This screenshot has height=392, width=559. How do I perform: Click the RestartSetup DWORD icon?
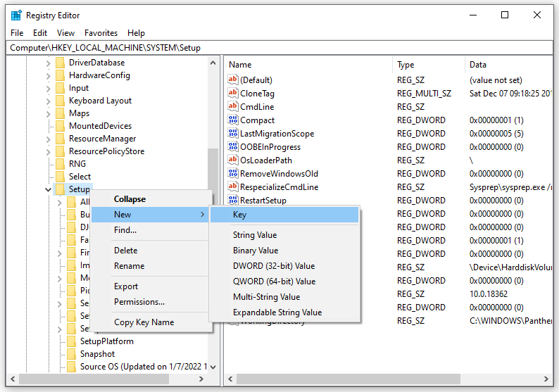[x=233, y=200]
